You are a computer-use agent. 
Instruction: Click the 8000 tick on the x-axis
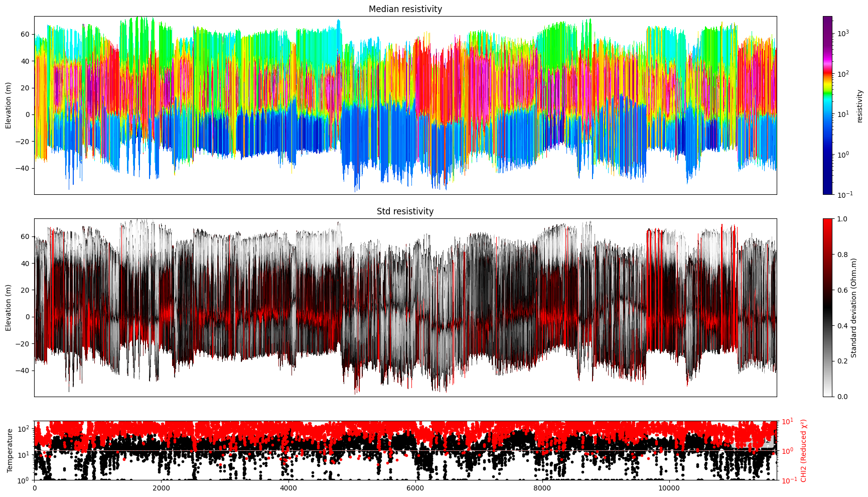(542, 488)
